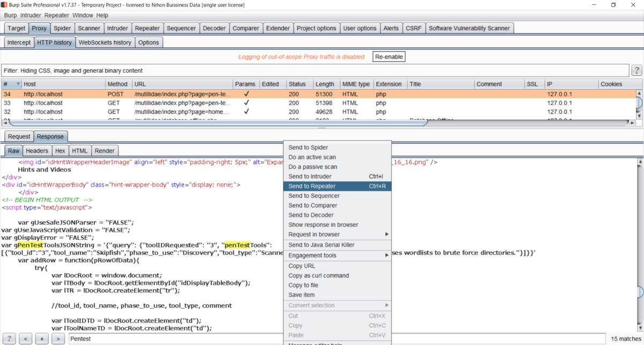The height and width of the screenshot is (345, 644).
Task: Open Software Vulnerability Scanner tab
Action: (470, 28)
